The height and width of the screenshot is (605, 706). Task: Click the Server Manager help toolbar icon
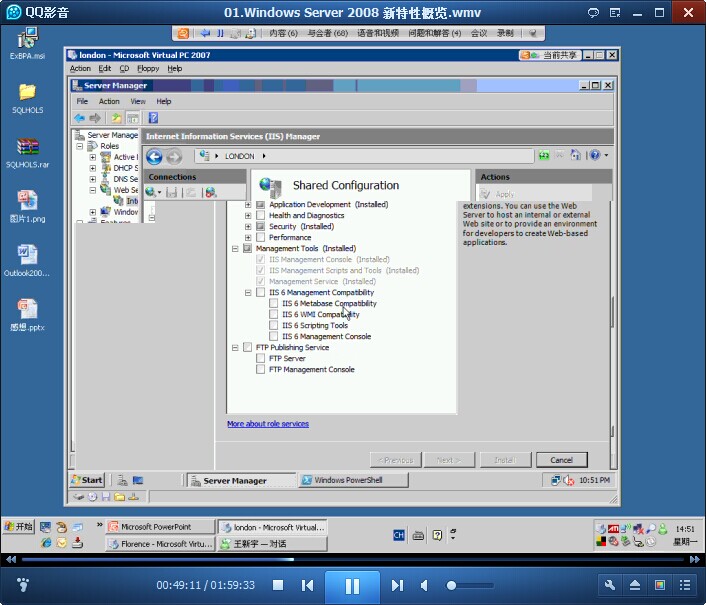point(153,118)
